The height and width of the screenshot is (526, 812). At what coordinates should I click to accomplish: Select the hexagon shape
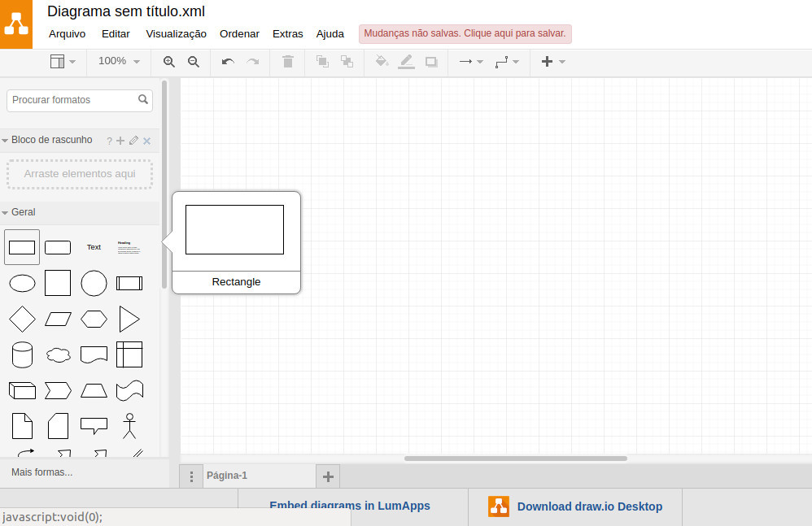pos(94,319)
